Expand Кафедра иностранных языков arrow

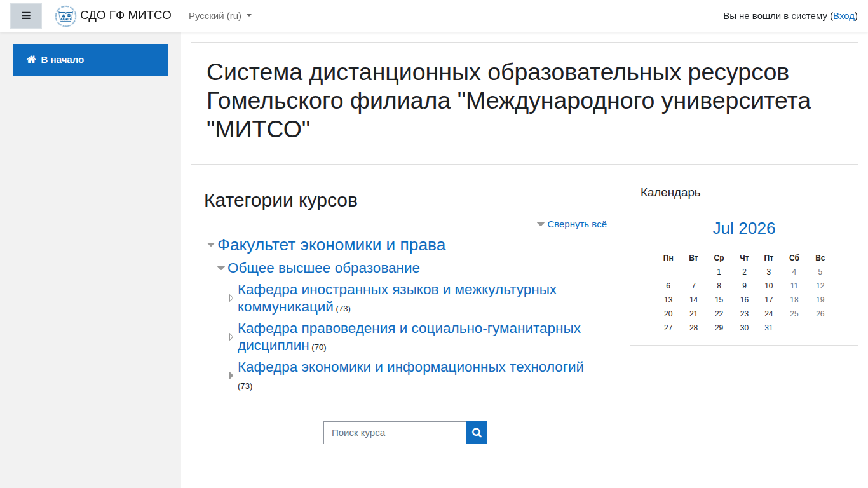point(231,298)
